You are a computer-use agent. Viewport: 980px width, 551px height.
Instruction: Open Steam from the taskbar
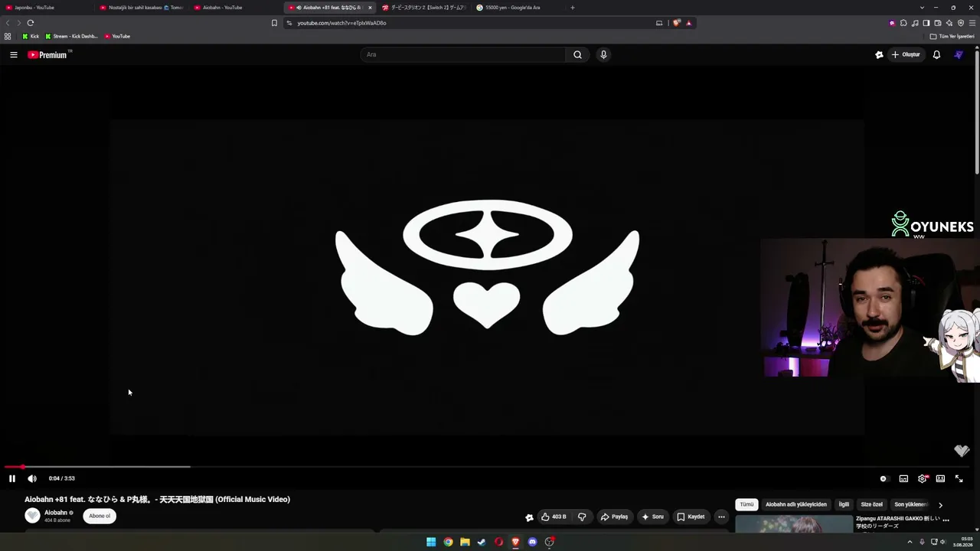(482, 542)
